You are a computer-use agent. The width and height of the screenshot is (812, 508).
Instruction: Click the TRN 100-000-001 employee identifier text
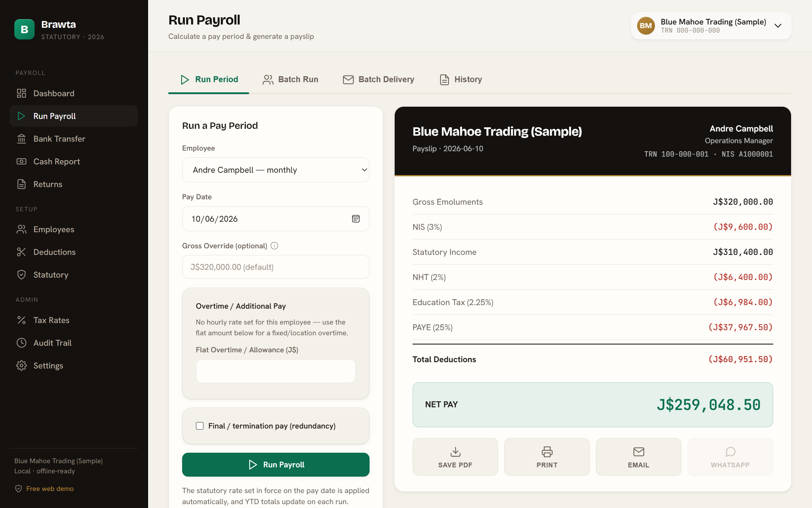676,154
